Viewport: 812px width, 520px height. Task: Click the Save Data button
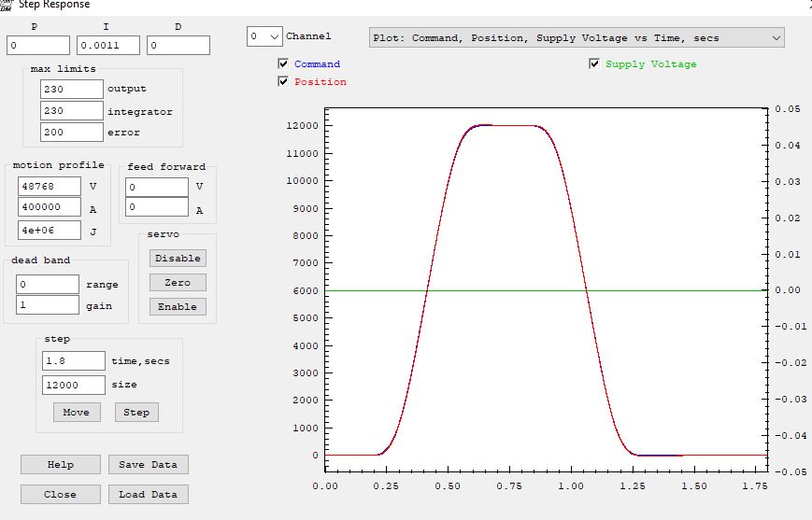(x=149, y=464)
